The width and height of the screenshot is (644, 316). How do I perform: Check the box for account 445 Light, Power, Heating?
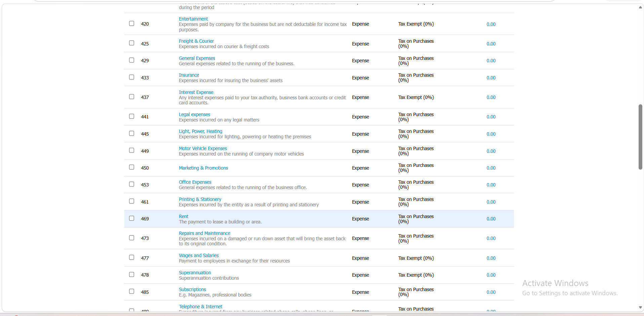131,134
